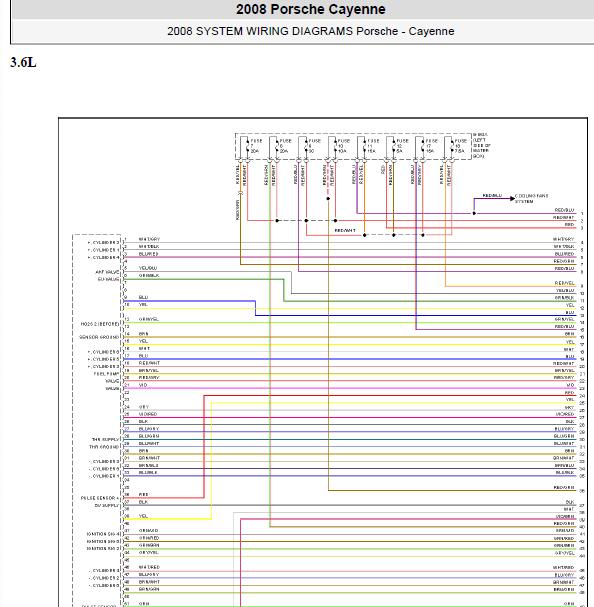Select the left WHT/RED label at pin 46
The image size is (594, 607).
pyautogui.click(x=149, y=567)
